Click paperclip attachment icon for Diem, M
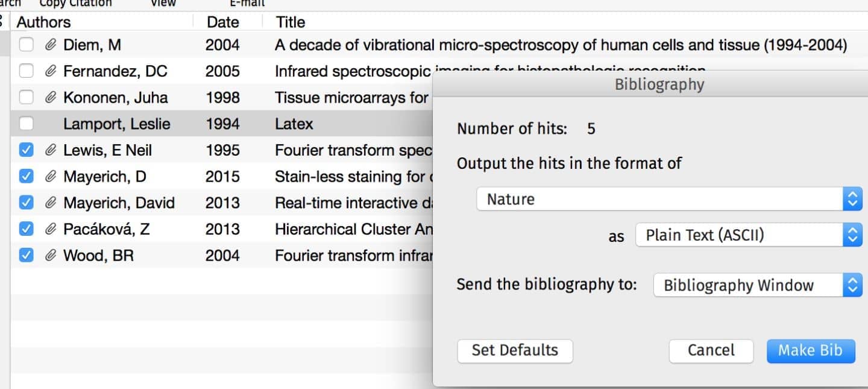Screen dimensions: 868x389 [51, 45]
